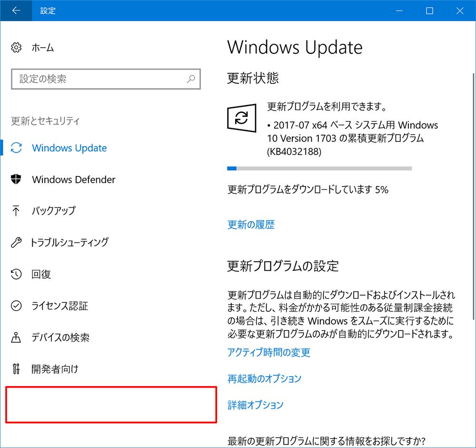Maximize the 設定 window

tap(429, 11)
